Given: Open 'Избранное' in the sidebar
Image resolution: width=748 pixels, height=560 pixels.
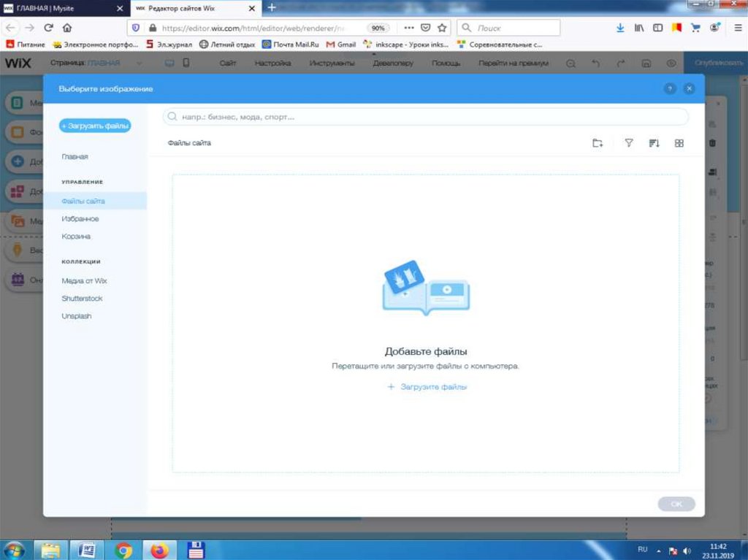Looking at the screenshot, I should pyautogui.click(x=80, y=219).
